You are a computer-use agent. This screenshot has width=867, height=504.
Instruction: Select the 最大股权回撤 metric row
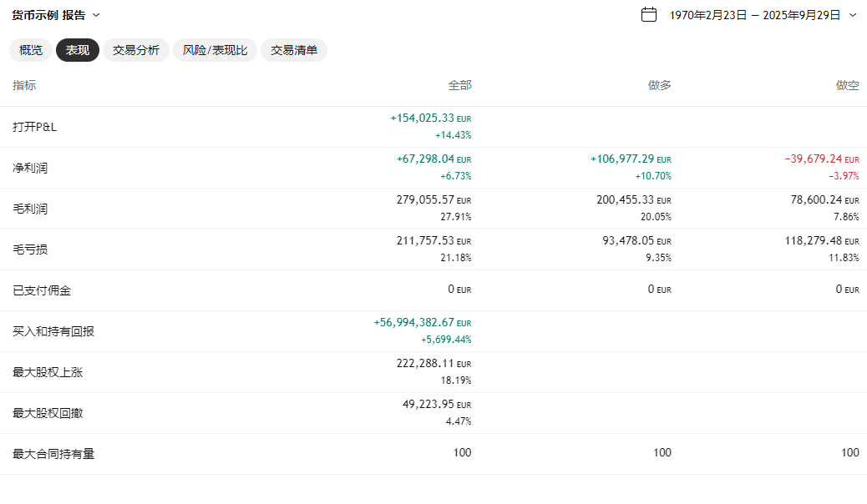click(x=48, y=413)
